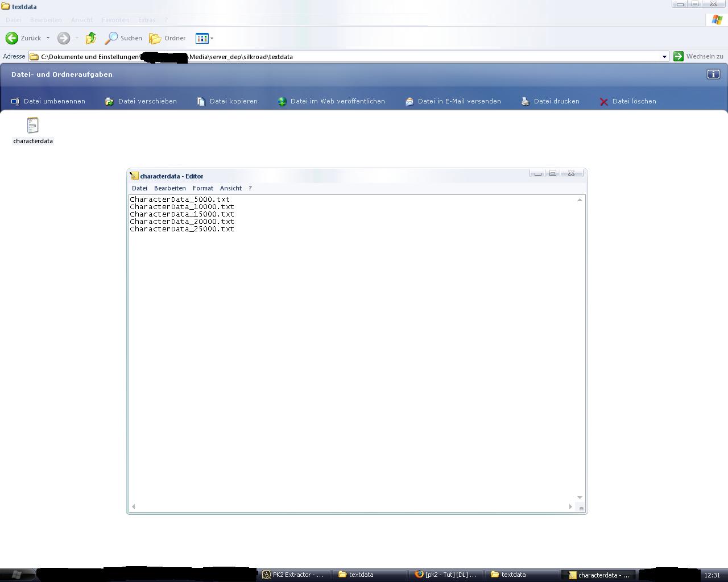728x582 pixels.
Task: Open the address bar dropdown arrow
Action: [664, 57]
